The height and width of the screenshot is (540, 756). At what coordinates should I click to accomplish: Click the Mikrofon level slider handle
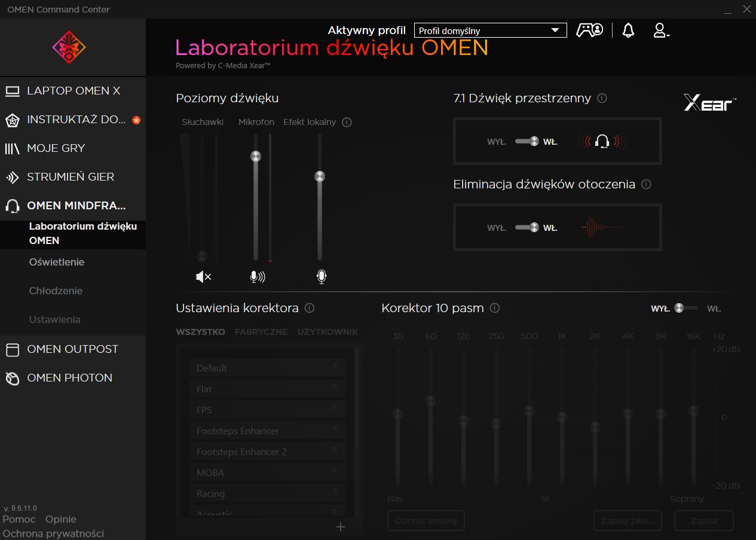pyautogui.click(x=256, y=156)
